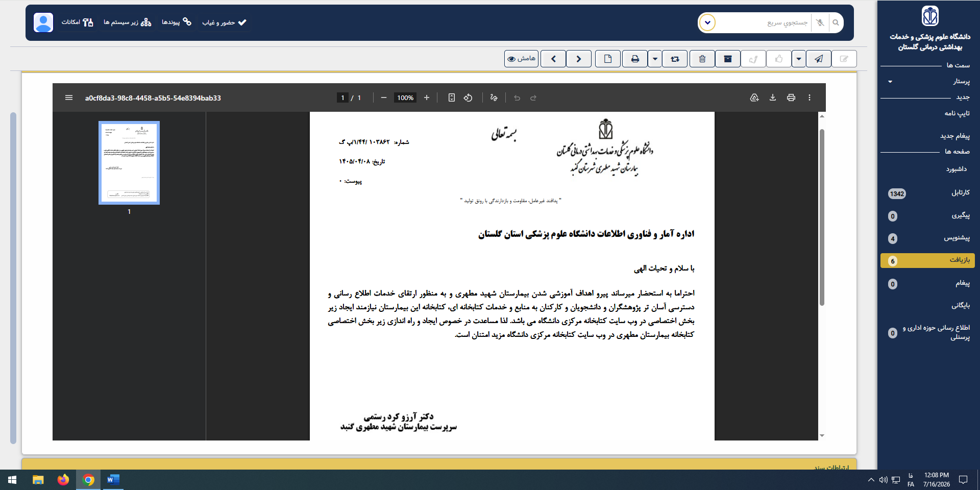Click the quick search magnifier icon
The height and width of the screenshot is (490, 980).
tap(836, 22)
